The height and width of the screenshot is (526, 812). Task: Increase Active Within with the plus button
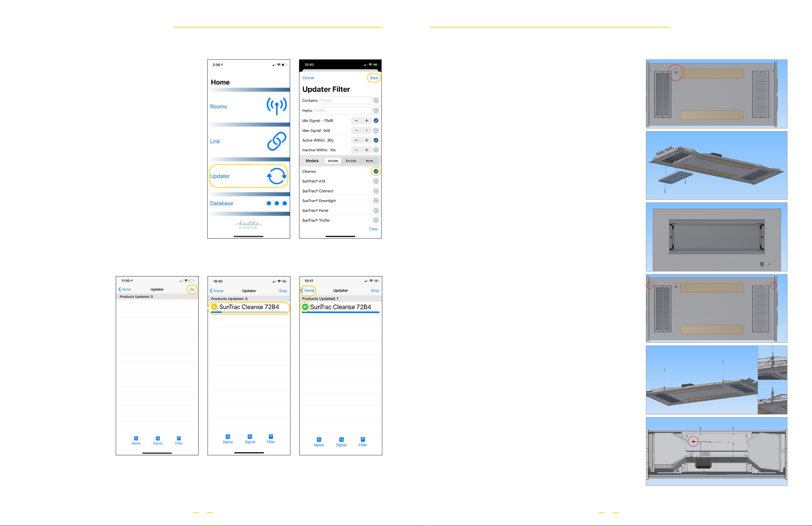366,140
